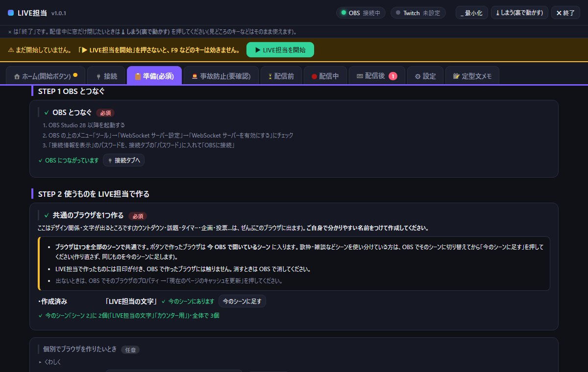Click the OBS 接続中 status indicator
Screen dimensions: 588x372
(361, 13)
